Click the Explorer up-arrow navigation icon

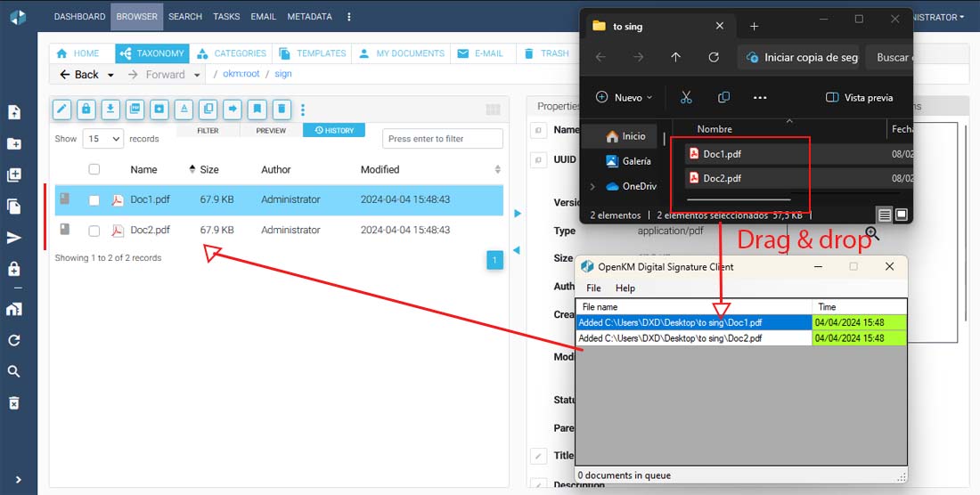tap(675, 57)
